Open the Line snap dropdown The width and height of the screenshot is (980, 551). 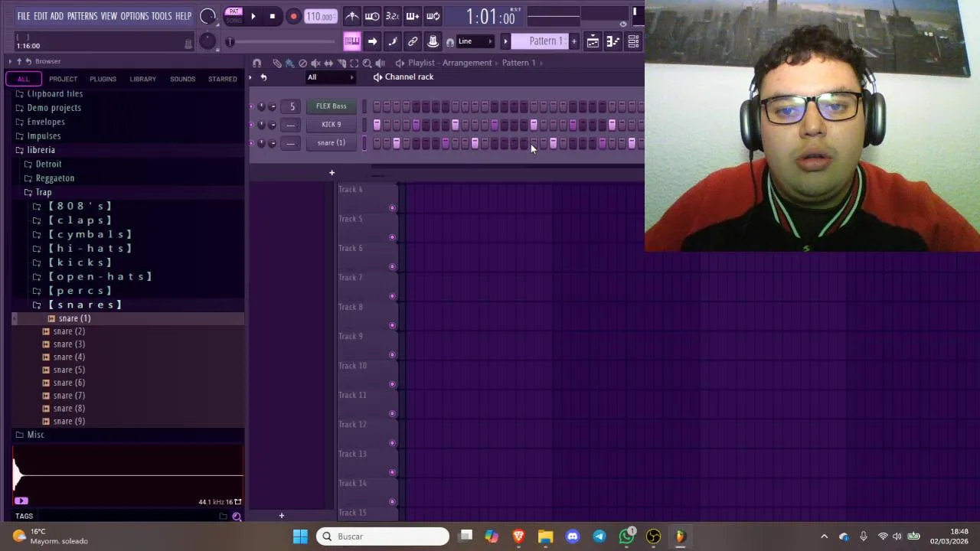click(x=475, y=41)
